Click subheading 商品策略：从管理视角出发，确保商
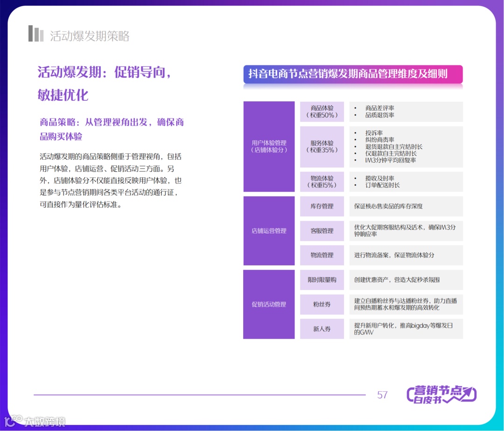Viewport: 504px width, 431px height. 112,122
